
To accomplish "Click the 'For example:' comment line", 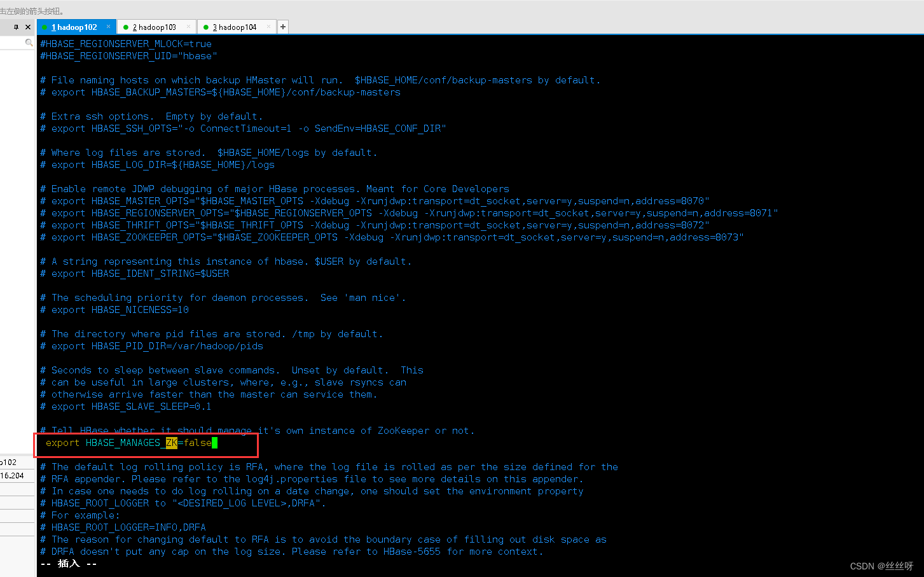I will click(80, 515).
